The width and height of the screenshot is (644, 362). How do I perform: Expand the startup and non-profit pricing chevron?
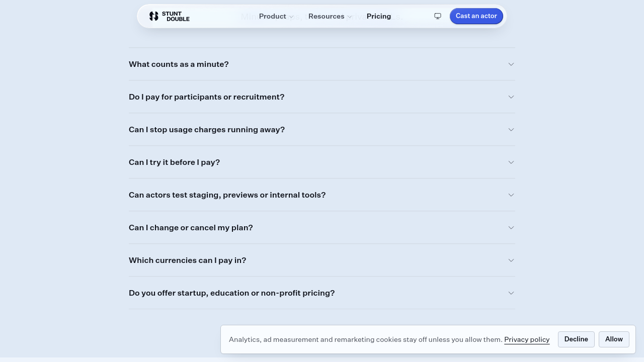coord(511,293)
